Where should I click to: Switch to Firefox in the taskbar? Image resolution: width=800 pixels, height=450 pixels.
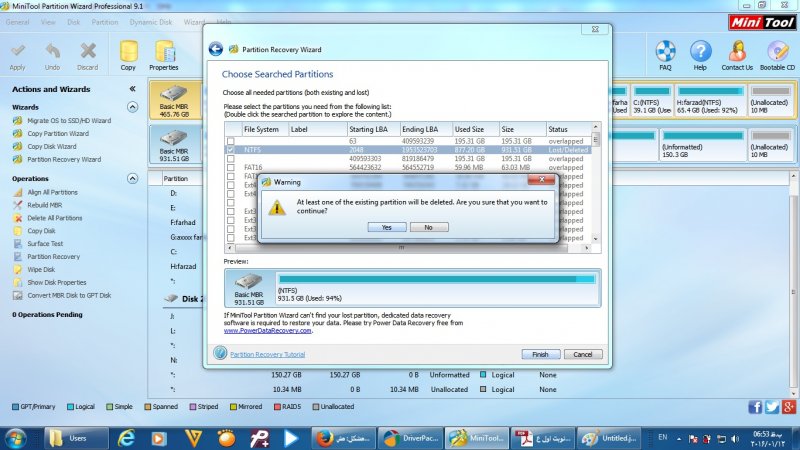point(343,438)
